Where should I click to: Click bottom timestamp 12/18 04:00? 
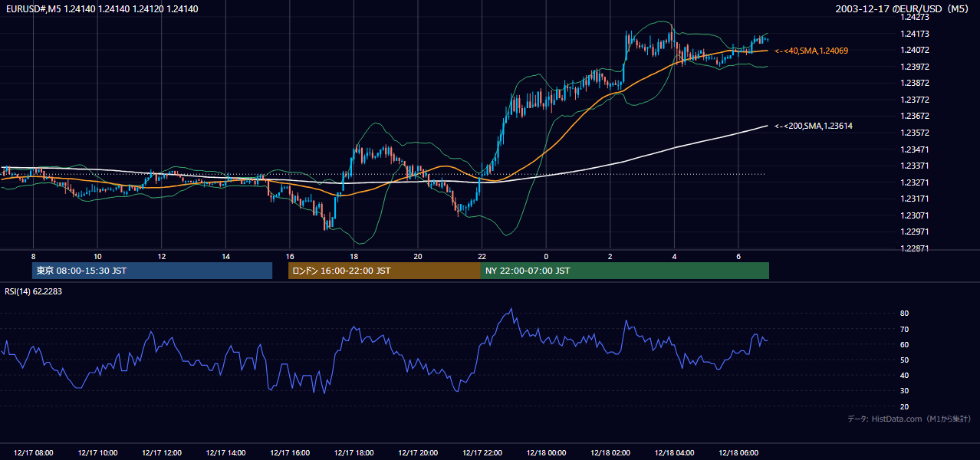pyautogui.click(x=674, y=453)
